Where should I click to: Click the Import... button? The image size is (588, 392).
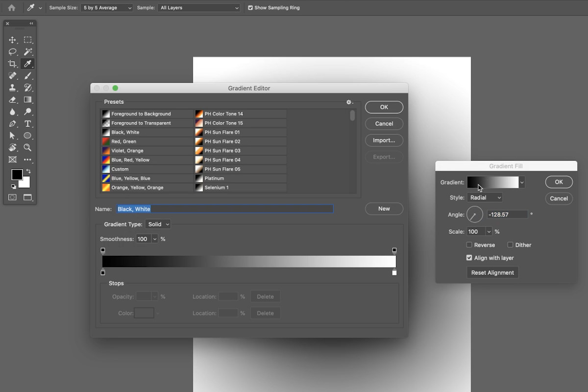(x=384, y=140)
